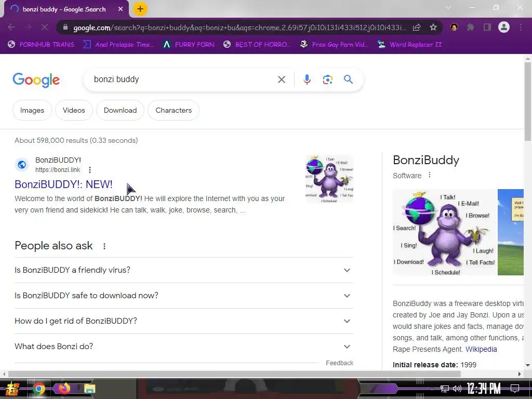The height and width of the screenshot is (399, 532).
Task: Open network icon in system tray
Action: [x=445, y=389]
